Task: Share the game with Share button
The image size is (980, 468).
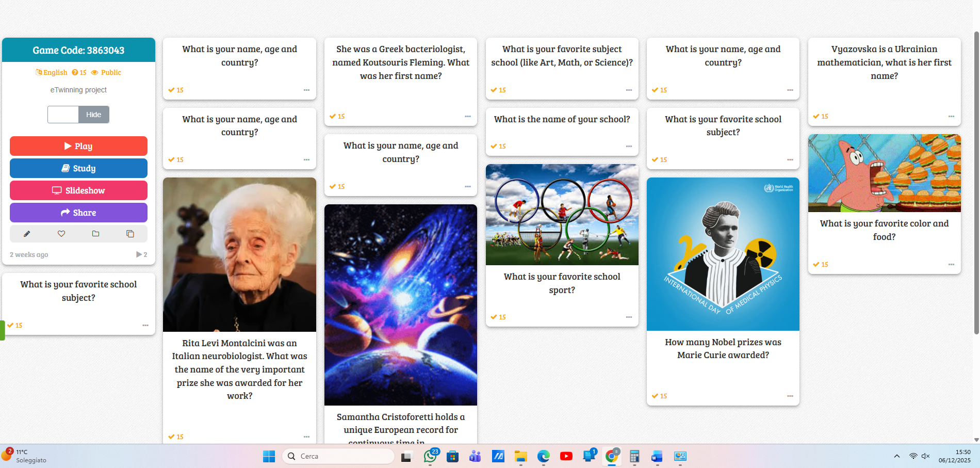Action: 78,213
